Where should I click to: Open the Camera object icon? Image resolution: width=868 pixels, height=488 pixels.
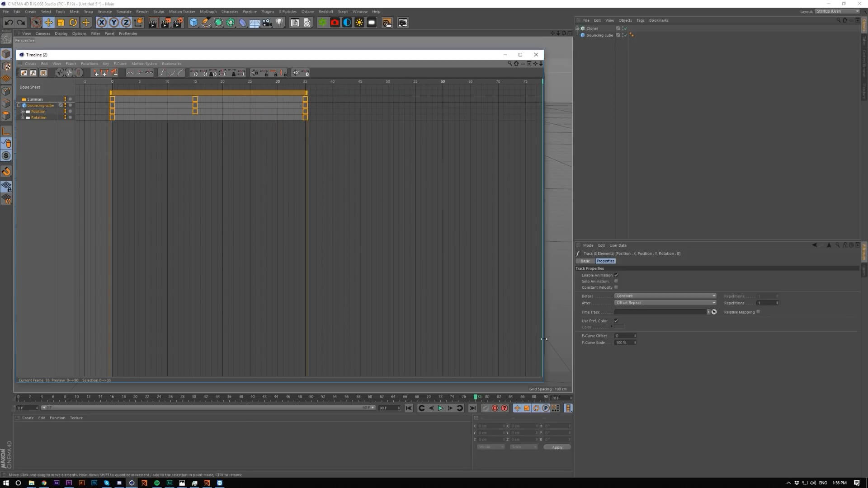click(267, 23)
